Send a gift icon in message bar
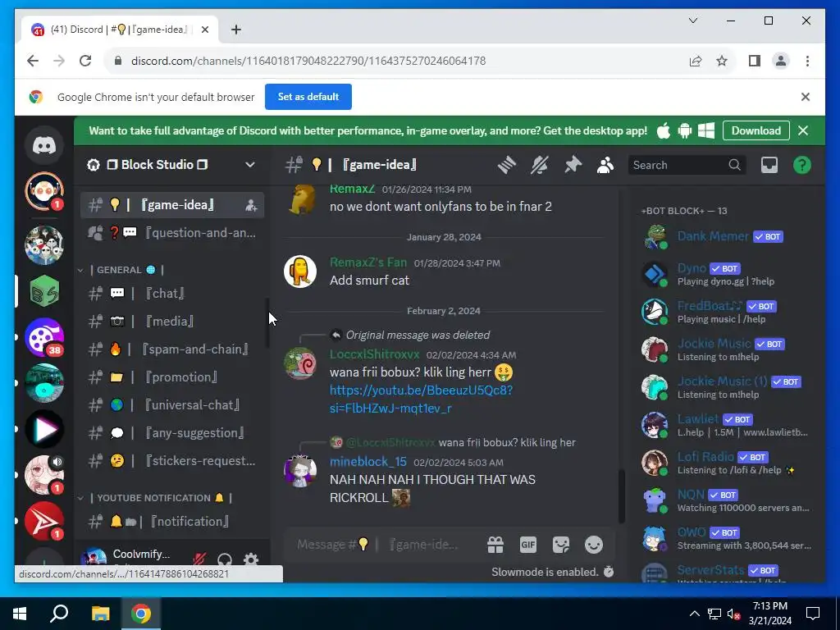Viewport: 840px width, 630px height. (x=495, y=545)
